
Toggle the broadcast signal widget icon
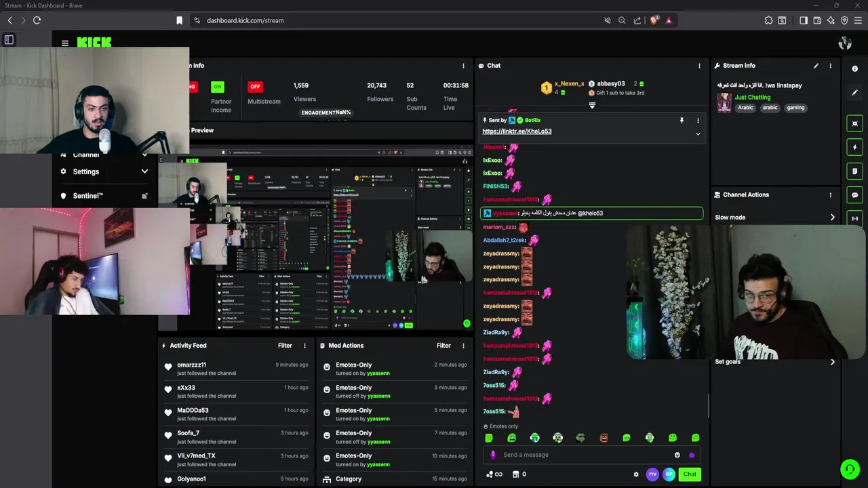(x=854, y=218)
